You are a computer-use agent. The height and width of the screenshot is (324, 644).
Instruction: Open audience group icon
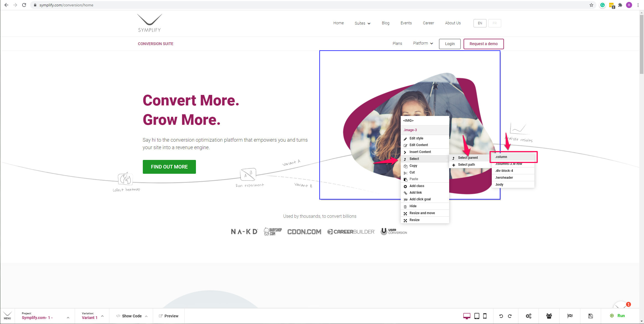(x=549, y=316)
